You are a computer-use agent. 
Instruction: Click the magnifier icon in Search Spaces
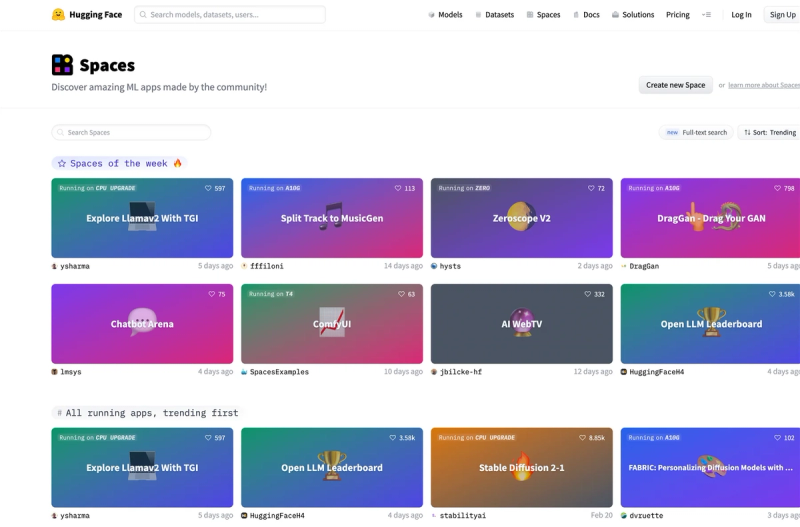click(60, 132)
